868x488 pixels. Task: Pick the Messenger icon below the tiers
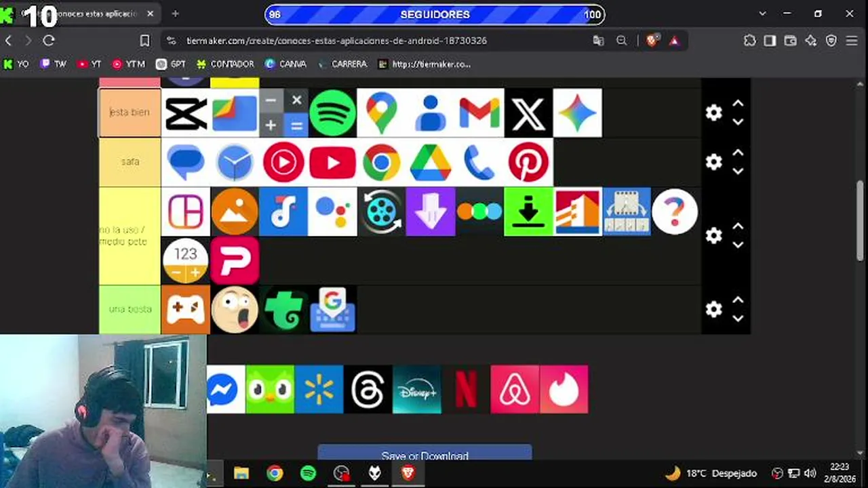226,389
